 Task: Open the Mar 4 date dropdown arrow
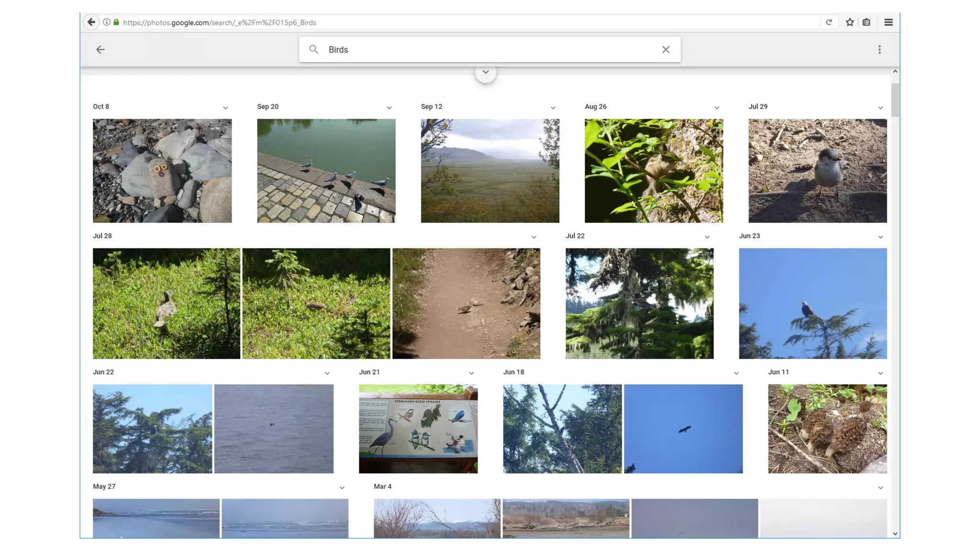[880, 487]
